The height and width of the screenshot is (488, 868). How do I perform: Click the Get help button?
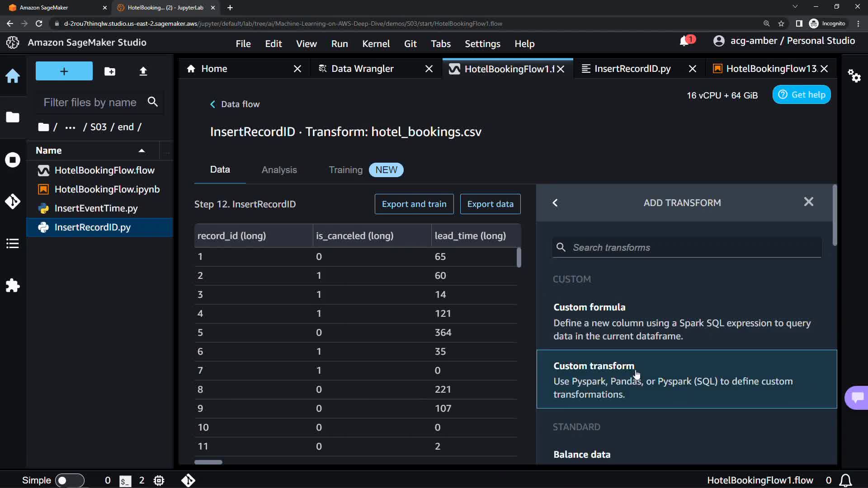pyautogui.click(x=802, y=95)
